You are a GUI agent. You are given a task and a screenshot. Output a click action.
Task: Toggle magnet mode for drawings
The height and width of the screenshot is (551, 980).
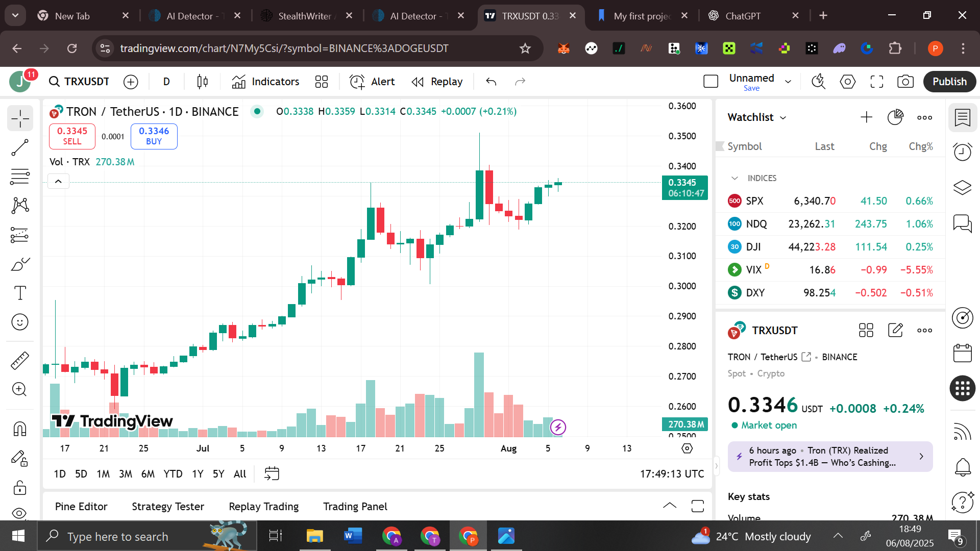pyautogui.click(x=20, y=429)
